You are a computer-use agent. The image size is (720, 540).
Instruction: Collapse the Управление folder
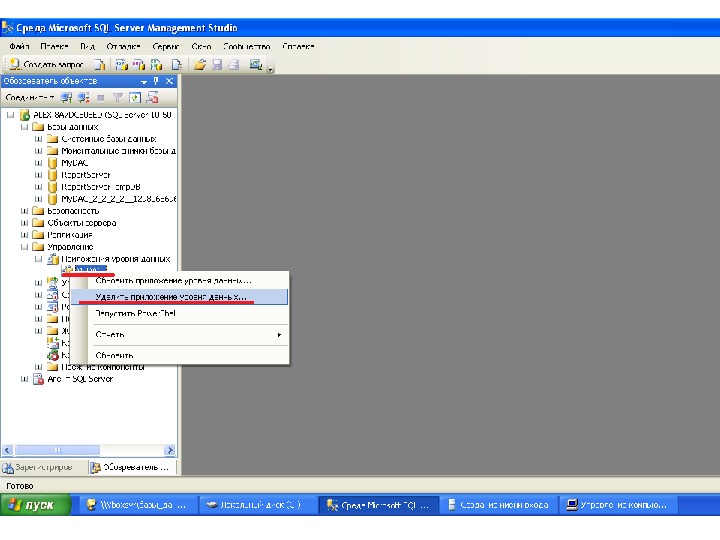coord(24,247)
